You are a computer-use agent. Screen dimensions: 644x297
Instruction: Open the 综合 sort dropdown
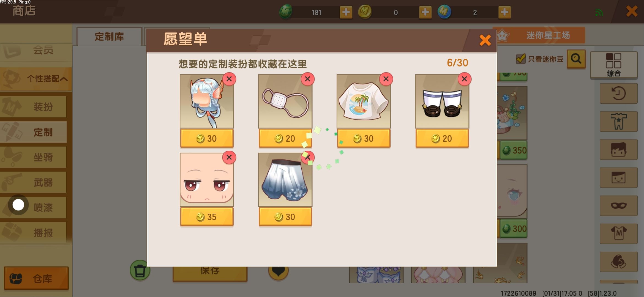(614, 65)
